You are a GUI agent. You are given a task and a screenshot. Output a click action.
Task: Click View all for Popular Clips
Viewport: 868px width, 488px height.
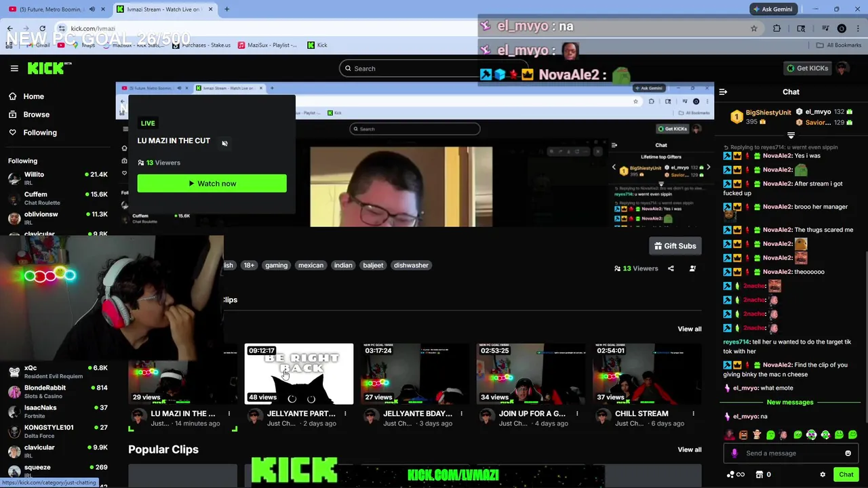point(690,449)
